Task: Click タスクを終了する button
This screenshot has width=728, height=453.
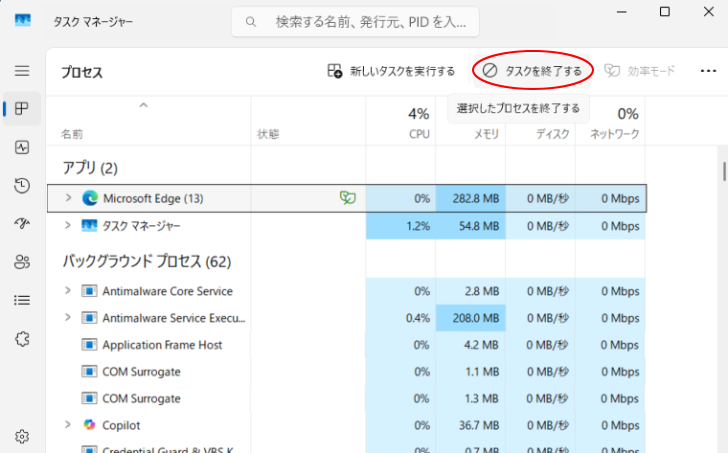Action: click(532, 71)
